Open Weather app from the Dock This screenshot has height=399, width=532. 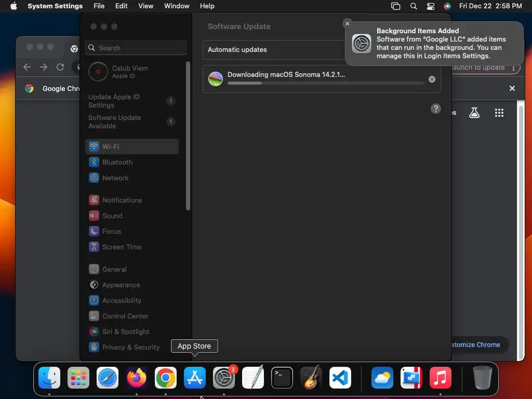[x=382, y=378]
